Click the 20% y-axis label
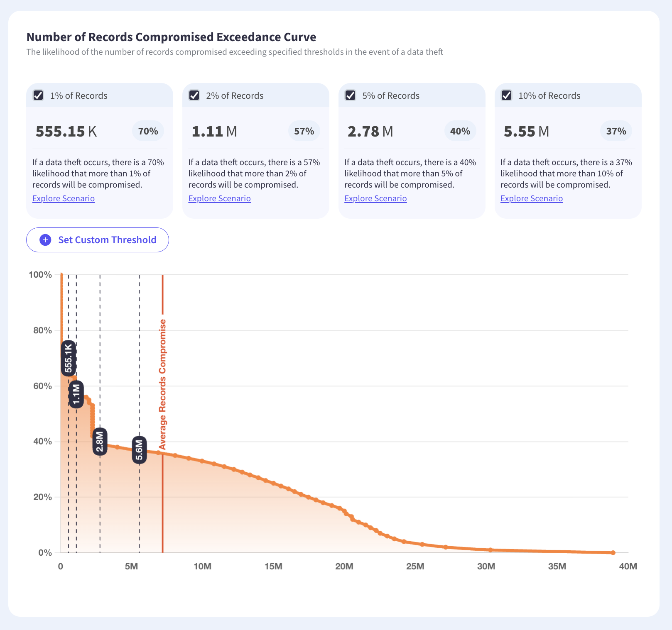 click(42, 497)
